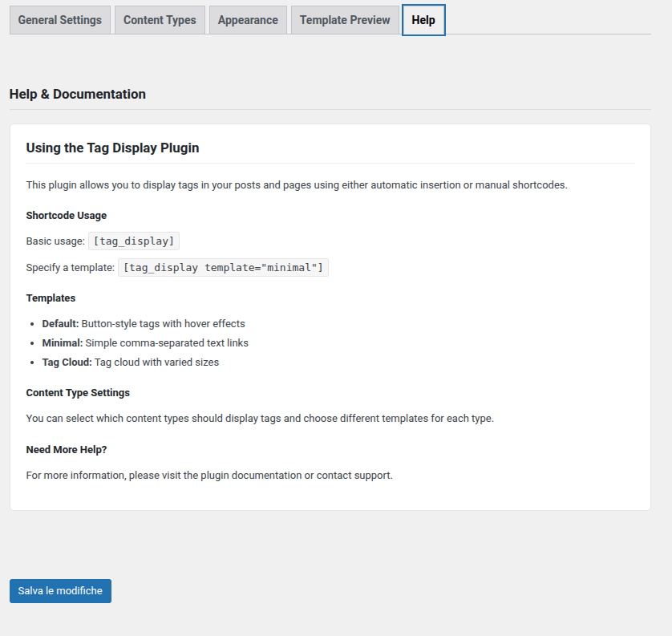Click the Help tab
This screenshot has width=672, height=636.
click(423, 20)
